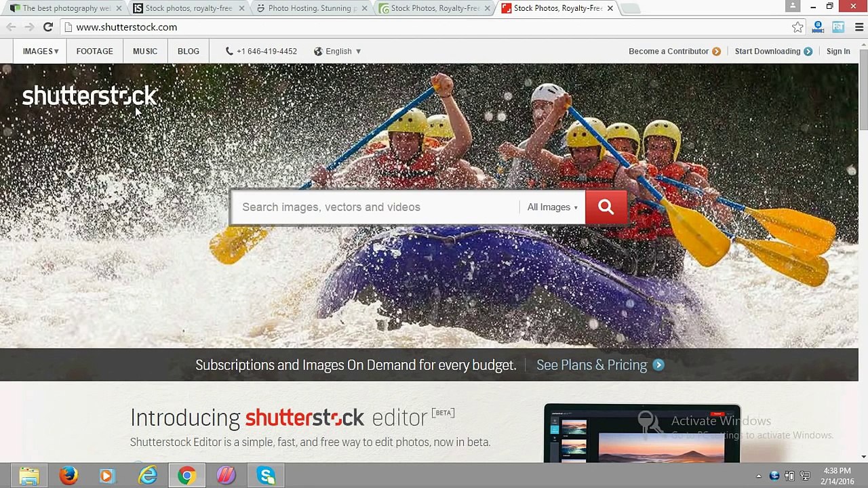Viewport: 868px width, 488px height.
Task: Call the +1 646-419-4452 phone link
Action: point(267,52)
